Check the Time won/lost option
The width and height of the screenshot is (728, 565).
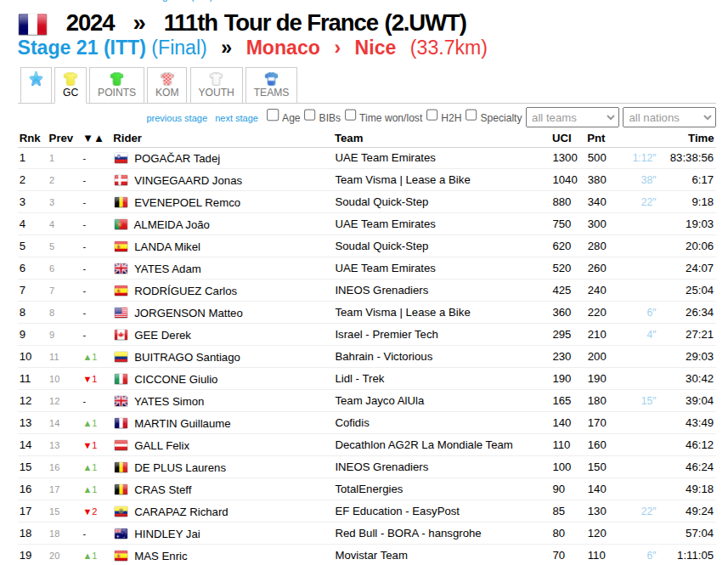351,116
